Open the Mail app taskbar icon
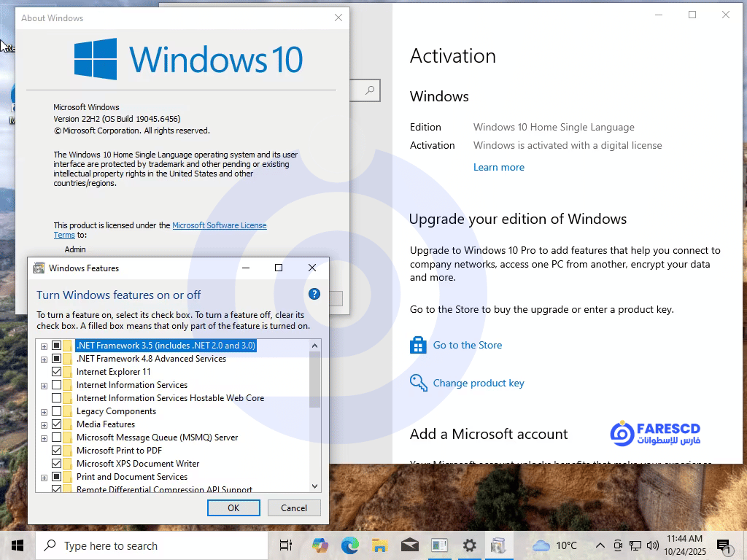This screenshot has width=747, height=560. coord(409,545)
